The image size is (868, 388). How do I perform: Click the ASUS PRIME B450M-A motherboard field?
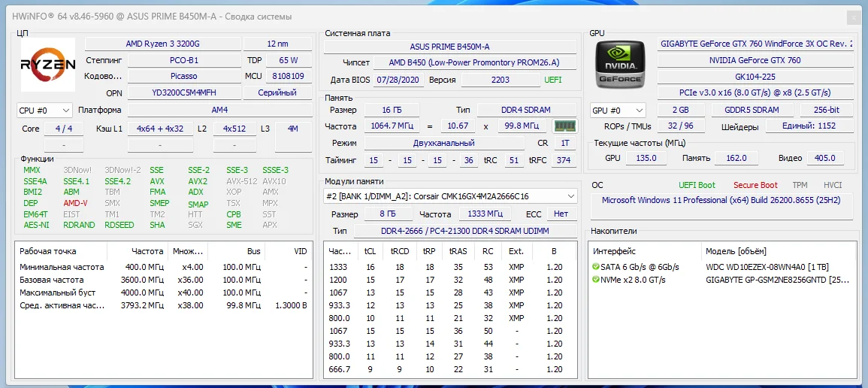450,47
